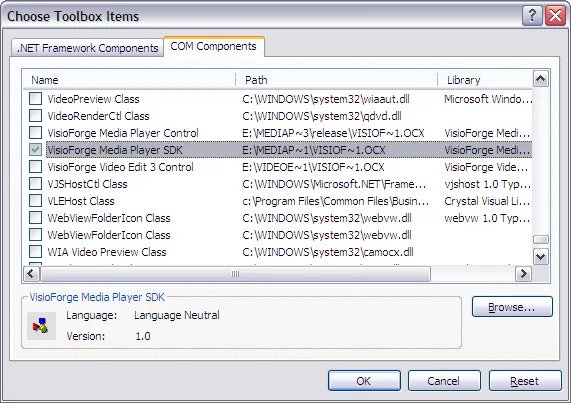571x403 pixels.
Task: Click the horizontal scrollbar left arrow
Action: 31,273
